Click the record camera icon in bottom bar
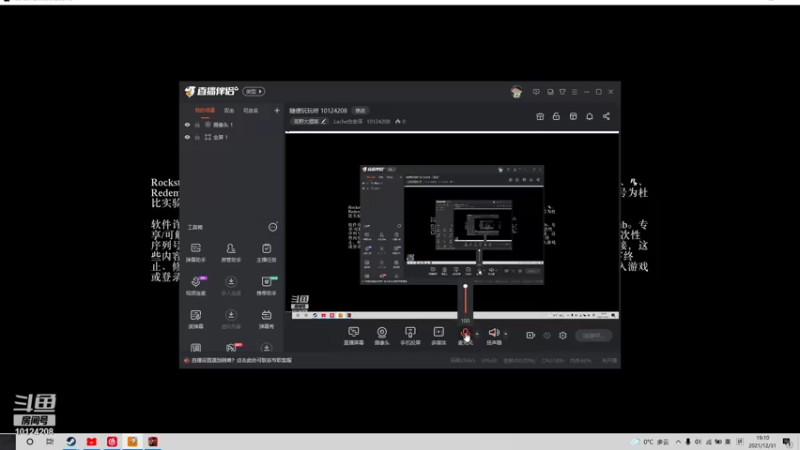The height and width of the screenshot is (450, 800). point(531,335)
